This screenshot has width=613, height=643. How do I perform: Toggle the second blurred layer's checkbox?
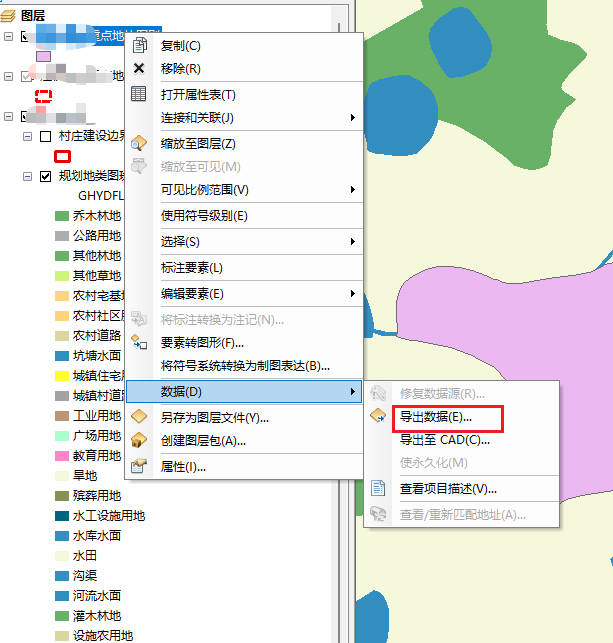[26, 76]
